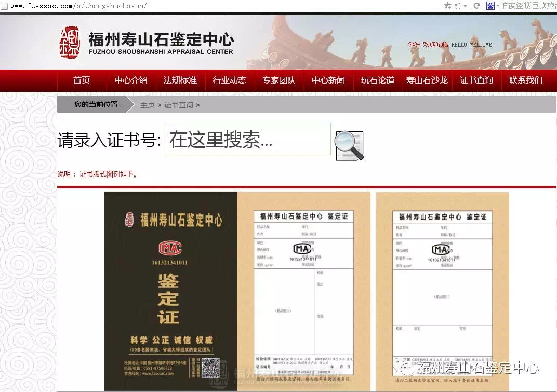This screenshot has height=392, width=557.
Task: Click the right-hand certificate sample image
Action: tap(443, 291)
